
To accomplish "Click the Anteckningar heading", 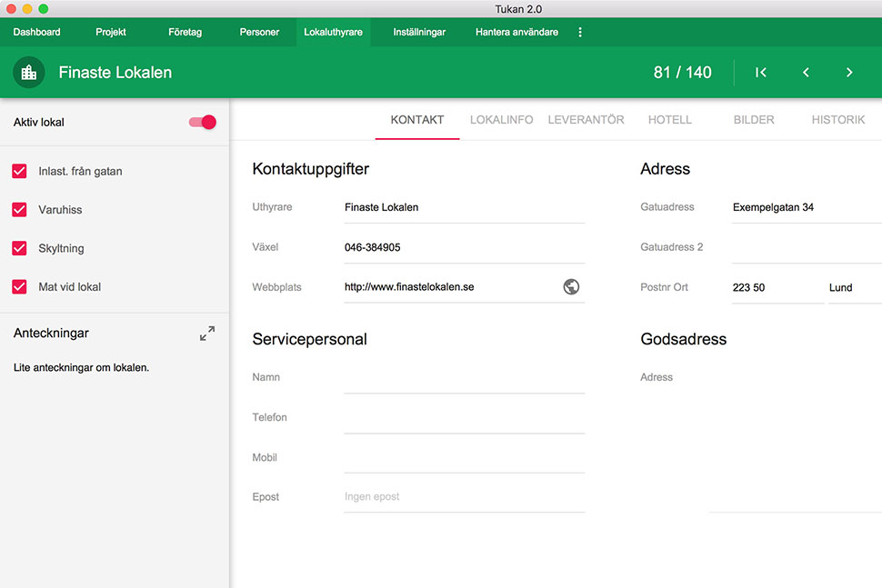I will [x=51, y=334].
